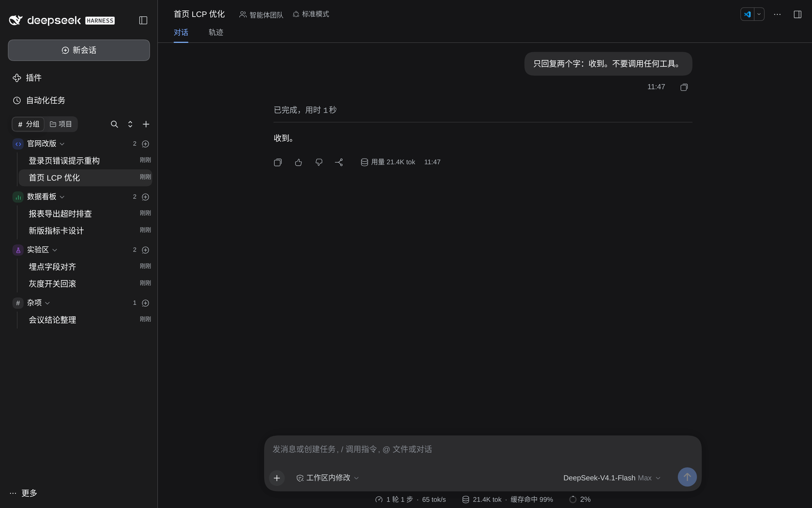The width and height of the screenshot is (812, 508).
Task: Open the VS Code editor icon
Action: pyautogui.click(x=748, y=14)
